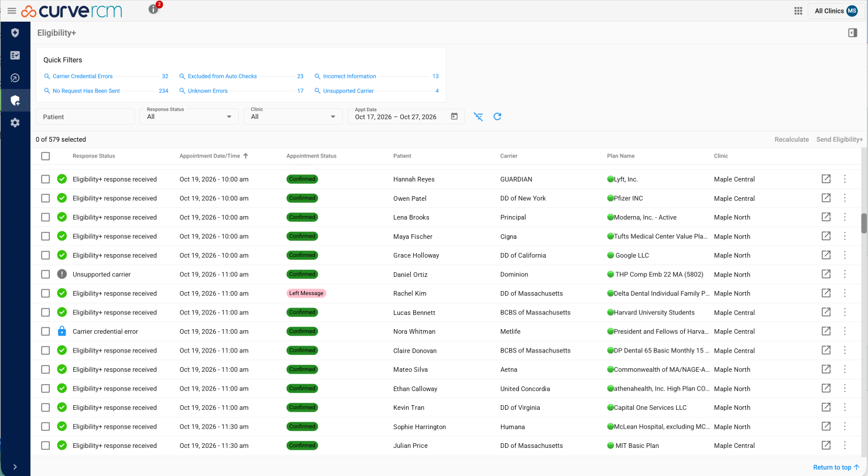Open the settings gear in sidebar
The image size is (868, 476).
pos(15,122)
